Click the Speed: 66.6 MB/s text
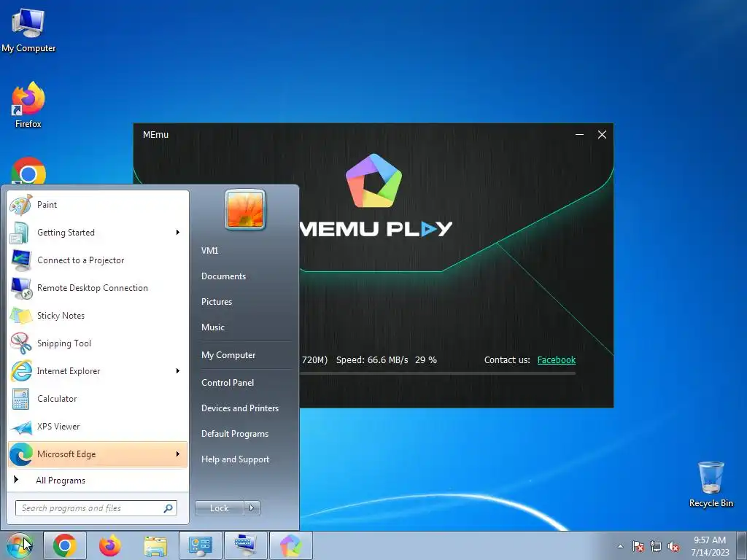 [372, 360]
